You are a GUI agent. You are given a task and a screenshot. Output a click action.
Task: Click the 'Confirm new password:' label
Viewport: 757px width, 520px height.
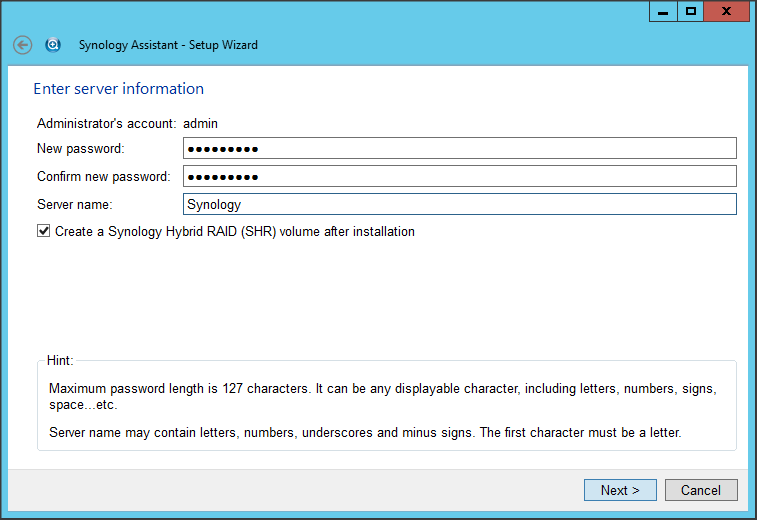[103, 177]
